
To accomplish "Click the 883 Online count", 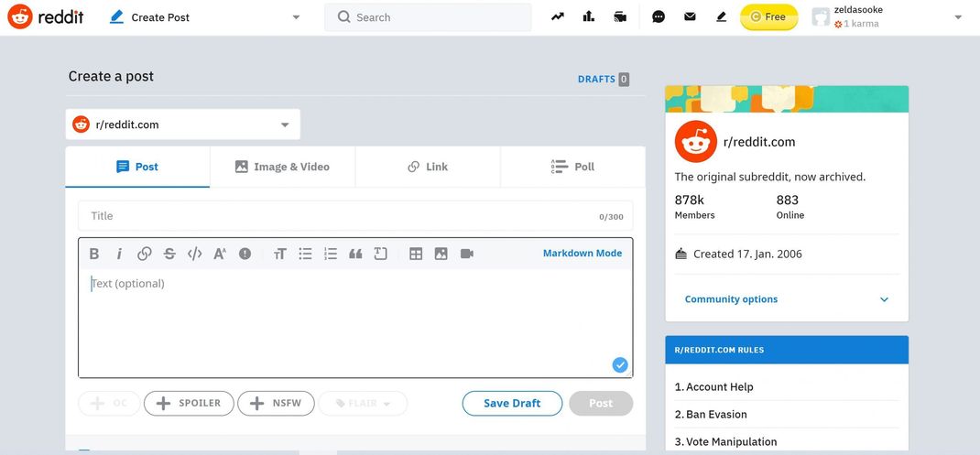I will coord(790,207).
